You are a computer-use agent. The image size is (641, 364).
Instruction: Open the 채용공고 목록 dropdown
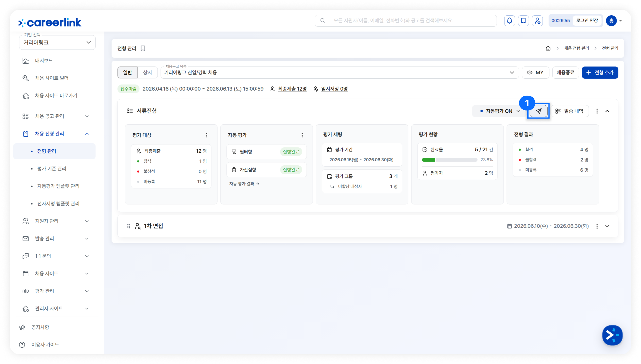click(x=340, y=73)
